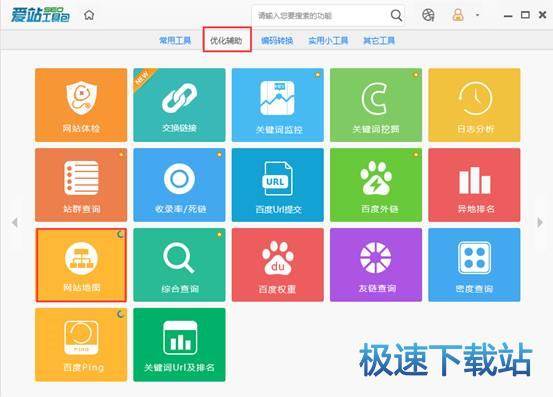The image size is (553, 397).
Task: Open the 网站体检 website check tile
Action: [81, 105]
